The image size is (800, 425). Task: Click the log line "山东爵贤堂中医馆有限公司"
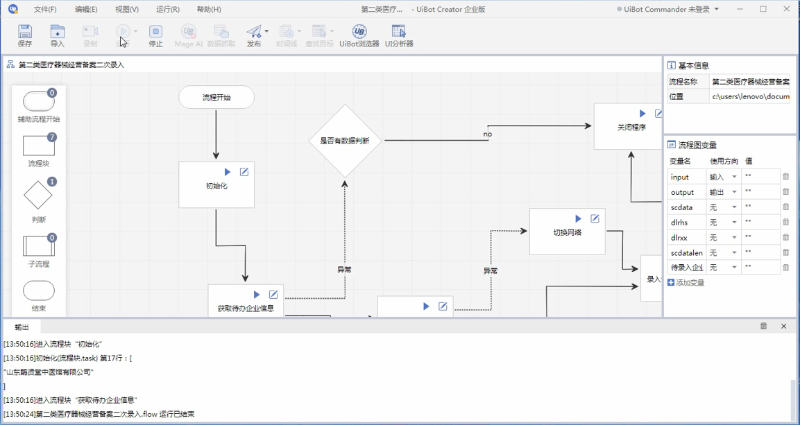click(x=48, y=372)
